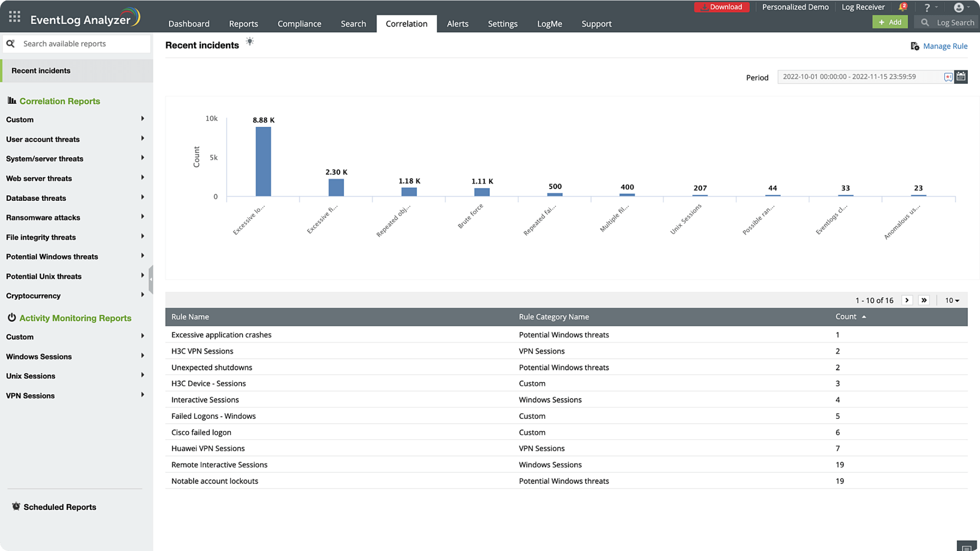Go to next page of results
Viewport: 980px width, 551px height.
[x=907, y=300]
